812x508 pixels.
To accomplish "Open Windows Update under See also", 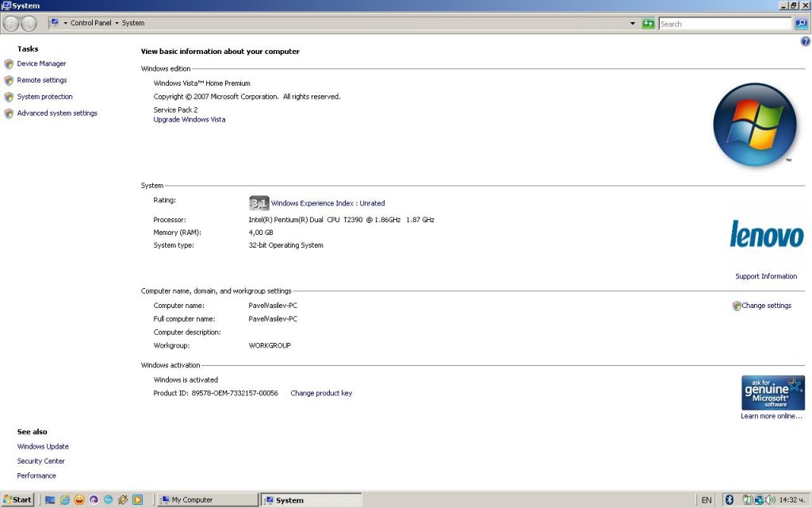I will pyautogui.click(x=43, y=447).
